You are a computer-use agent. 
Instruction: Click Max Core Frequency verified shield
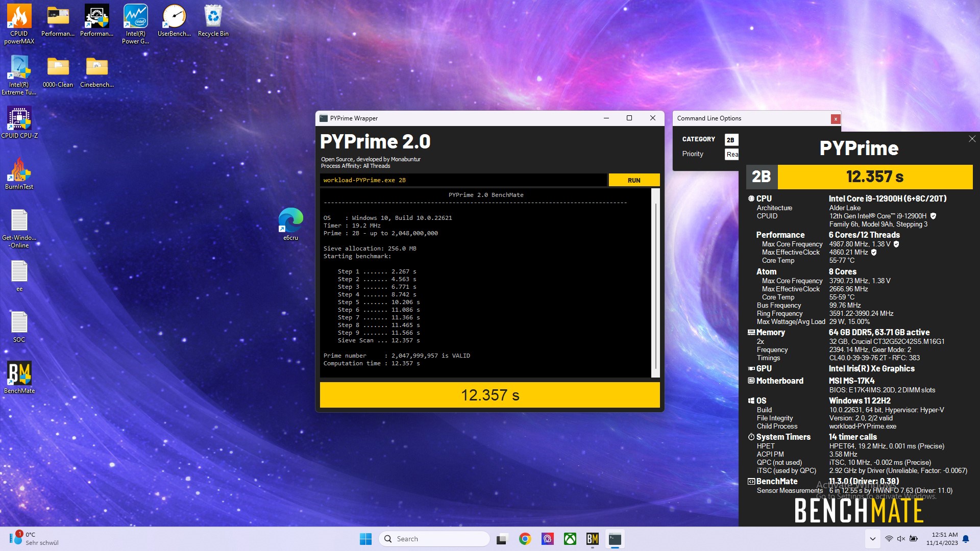896,244
